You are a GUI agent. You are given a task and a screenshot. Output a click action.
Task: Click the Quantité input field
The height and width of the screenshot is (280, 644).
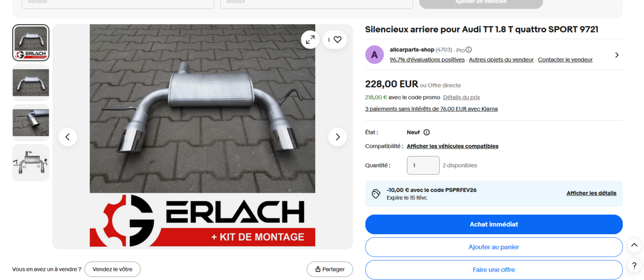point(423,165)
